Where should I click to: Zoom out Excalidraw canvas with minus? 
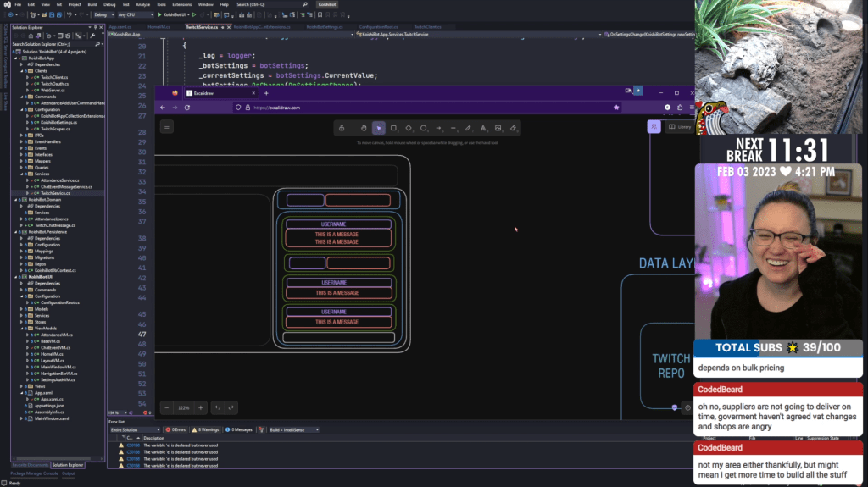[167, 408]
